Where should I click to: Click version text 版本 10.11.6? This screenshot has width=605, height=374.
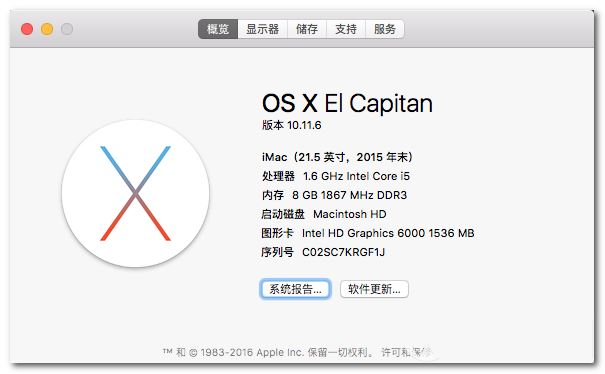[x=292, y=125]
